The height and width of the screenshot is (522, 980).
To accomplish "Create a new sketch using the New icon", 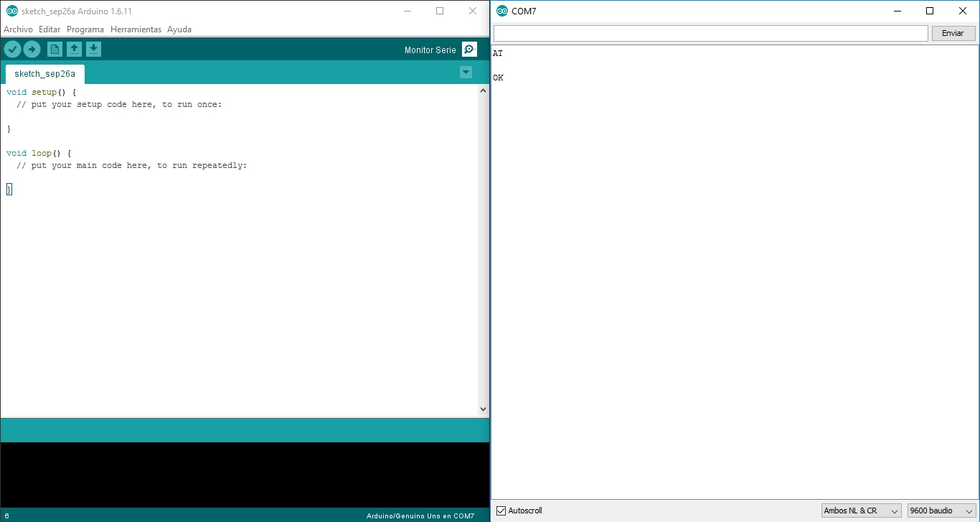I will [x=55, y=49].
